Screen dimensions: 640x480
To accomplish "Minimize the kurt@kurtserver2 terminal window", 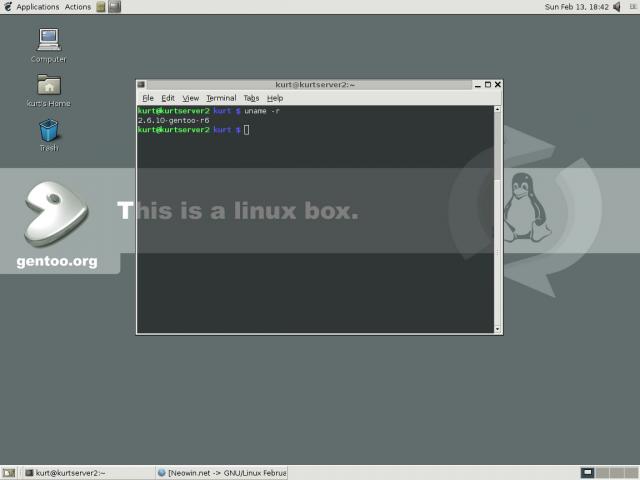I will pos(478,85).
